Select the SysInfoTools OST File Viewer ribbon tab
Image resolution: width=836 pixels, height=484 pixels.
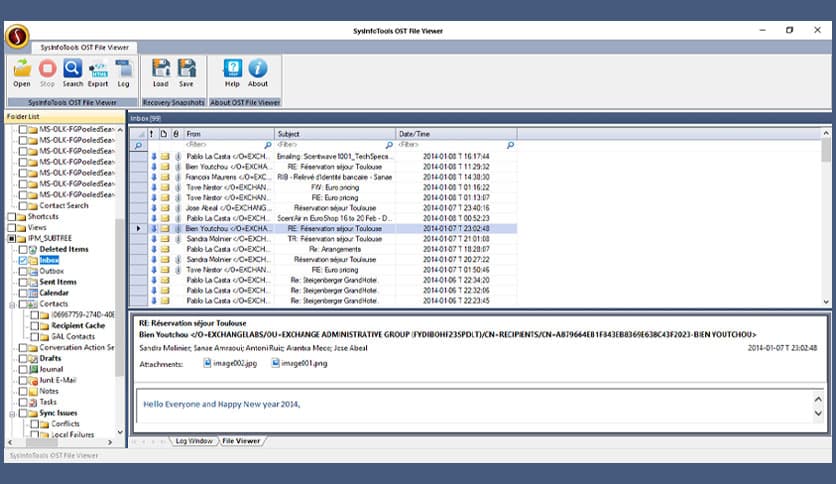click(x=84, y=47)
